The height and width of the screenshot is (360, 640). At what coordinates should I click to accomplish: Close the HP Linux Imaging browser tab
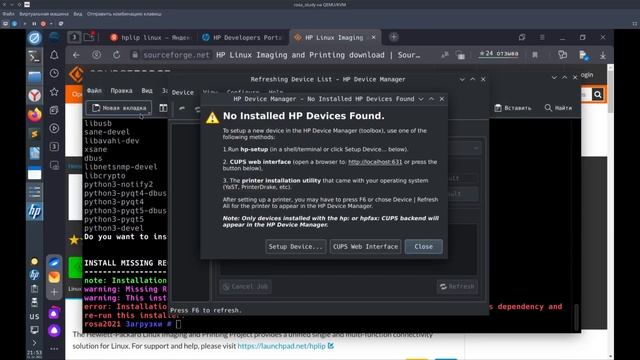[373, 37]
